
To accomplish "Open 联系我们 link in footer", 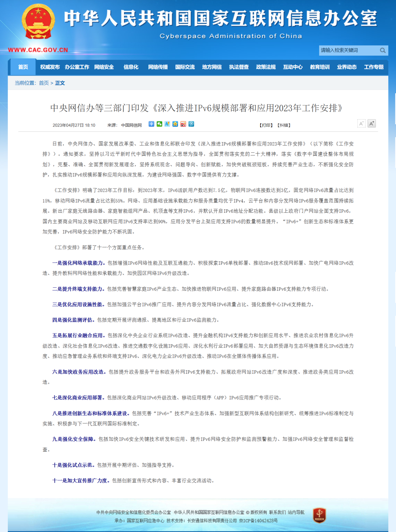I will (x=277, y=512).
